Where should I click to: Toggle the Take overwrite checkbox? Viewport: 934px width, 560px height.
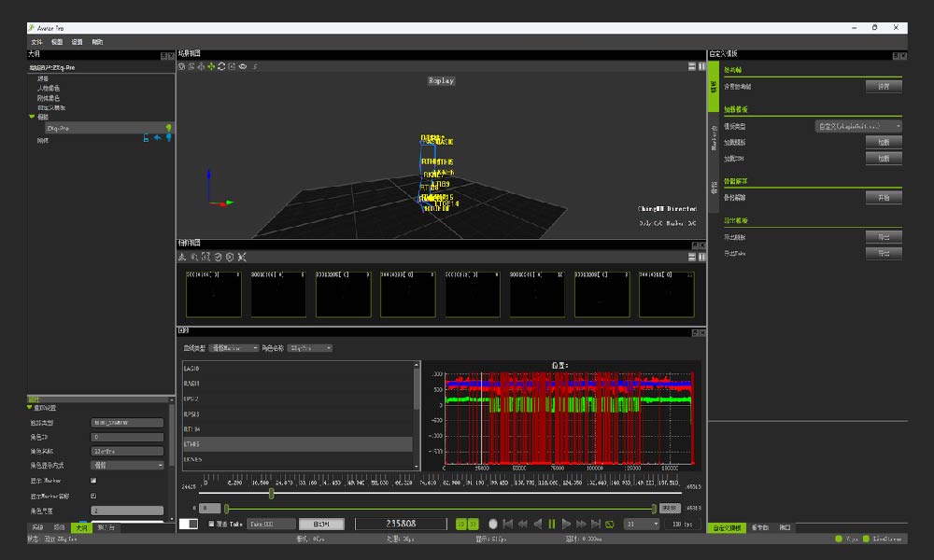tap(211, 525)
